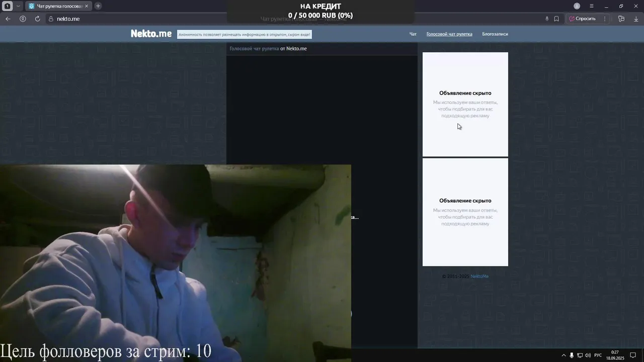Show hidden system tray icons
The height and width of the screenshot is (362, 644).
[563, 355]
